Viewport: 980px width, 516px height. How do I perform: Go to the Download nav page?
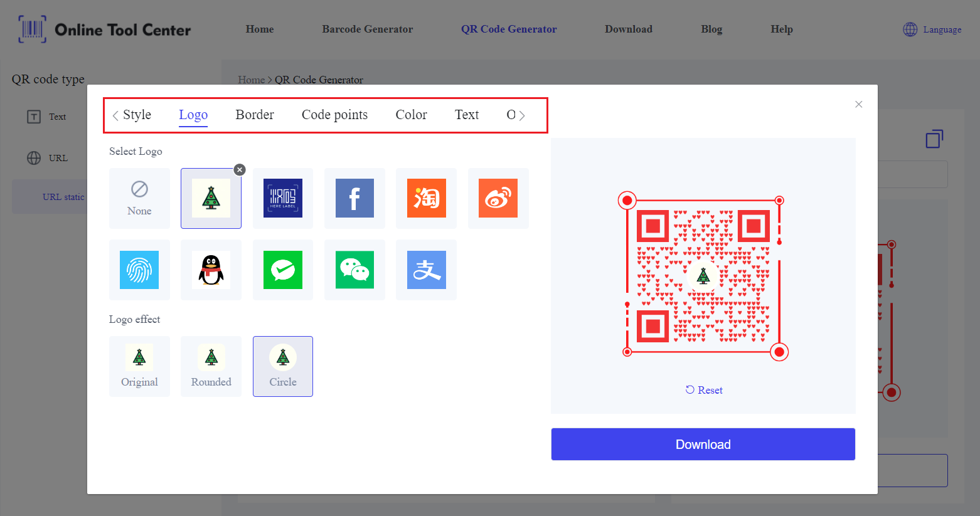pyautogui.click(x=629, y=29)
